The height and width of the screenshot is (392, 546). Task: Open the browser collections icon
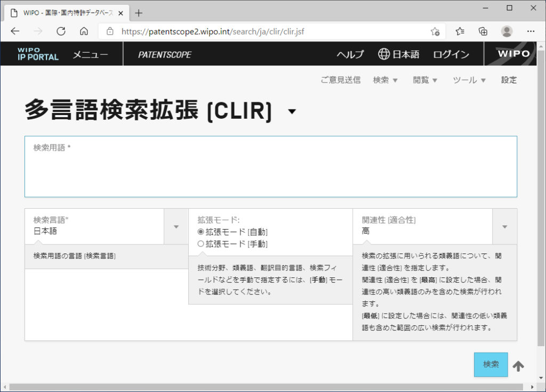click(483, 31)
